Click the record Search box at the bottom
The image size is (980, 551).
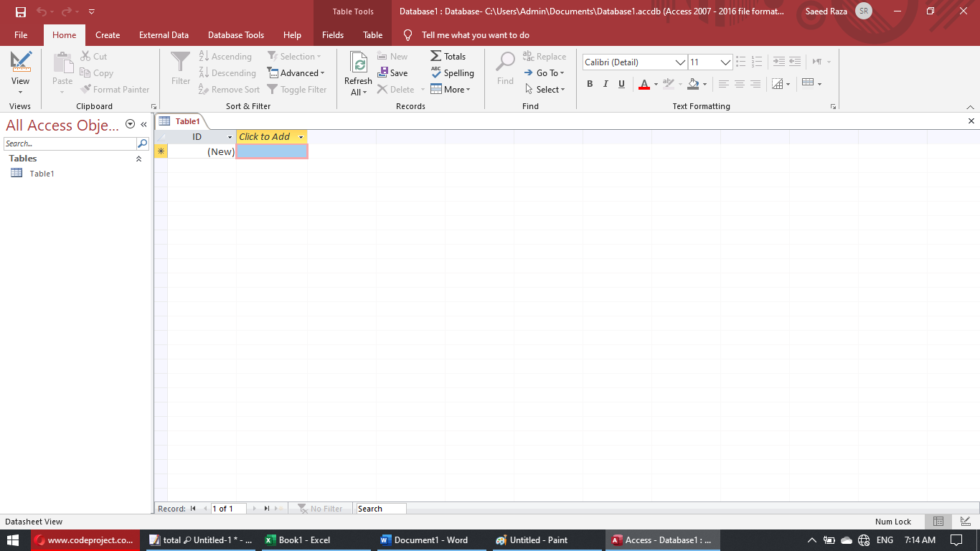pos(382,509)
